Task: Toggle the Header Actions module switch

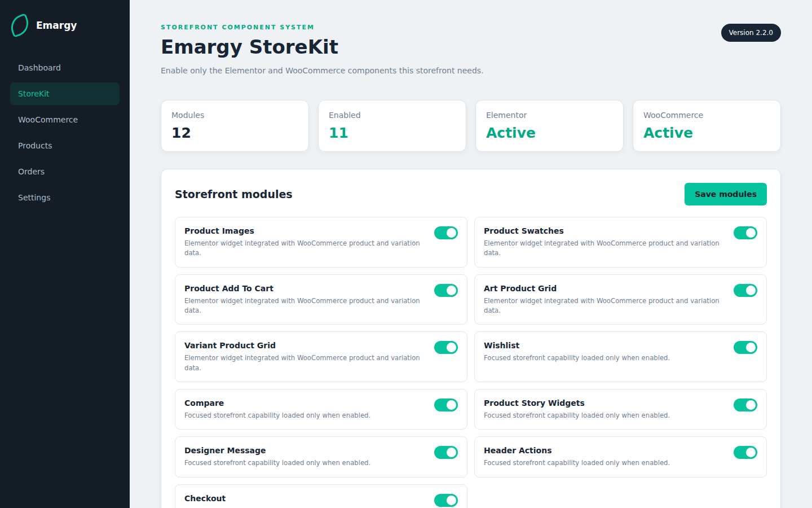Action: [745, 452]
